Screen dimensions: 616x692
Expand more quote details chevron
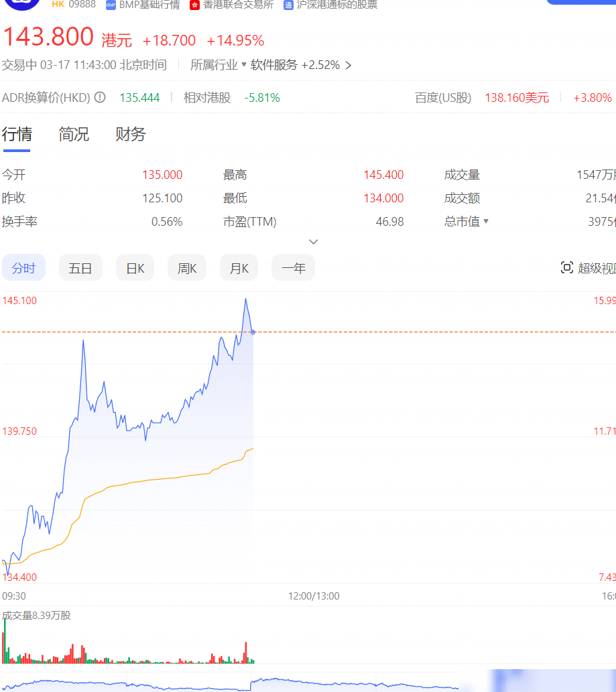tap(313, 242)
